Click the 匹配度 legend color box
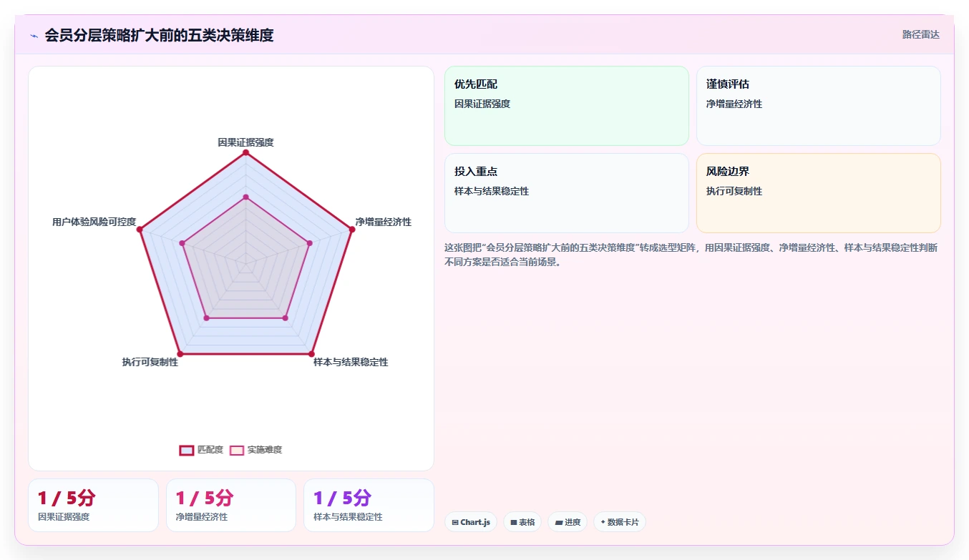 coord(186,450)
